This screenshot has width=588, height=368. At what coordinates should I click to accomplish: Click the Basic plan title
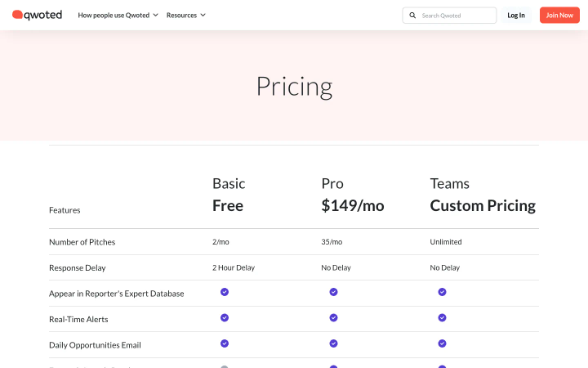click(229, 184)
